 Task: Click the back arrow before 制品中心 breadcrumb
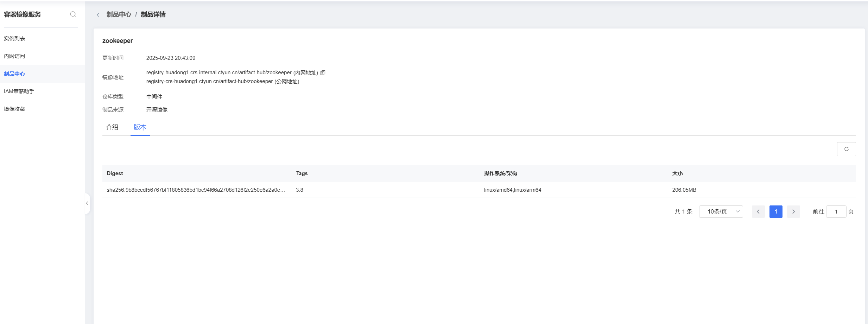pyautogui.click(x=98, y=15)
